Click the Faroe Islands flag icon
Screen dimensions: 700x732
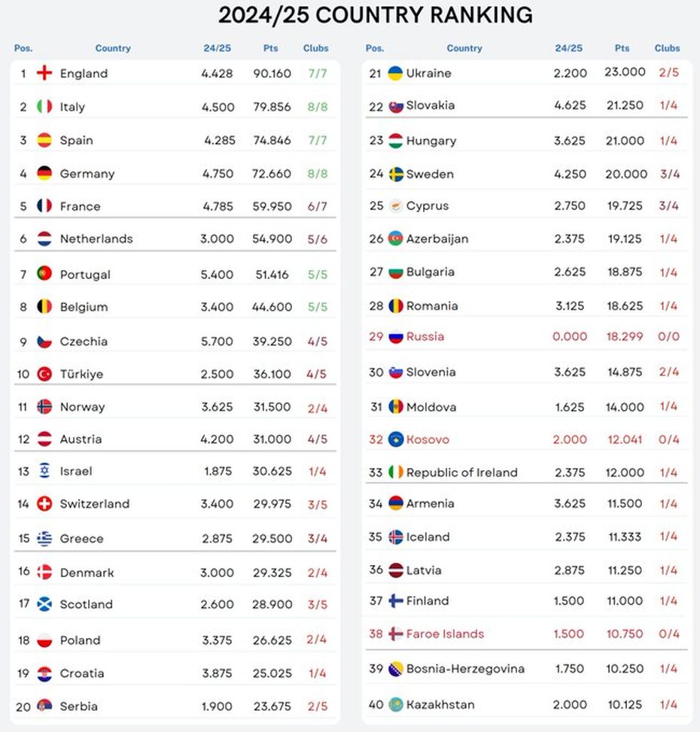[x=396, y=633]
